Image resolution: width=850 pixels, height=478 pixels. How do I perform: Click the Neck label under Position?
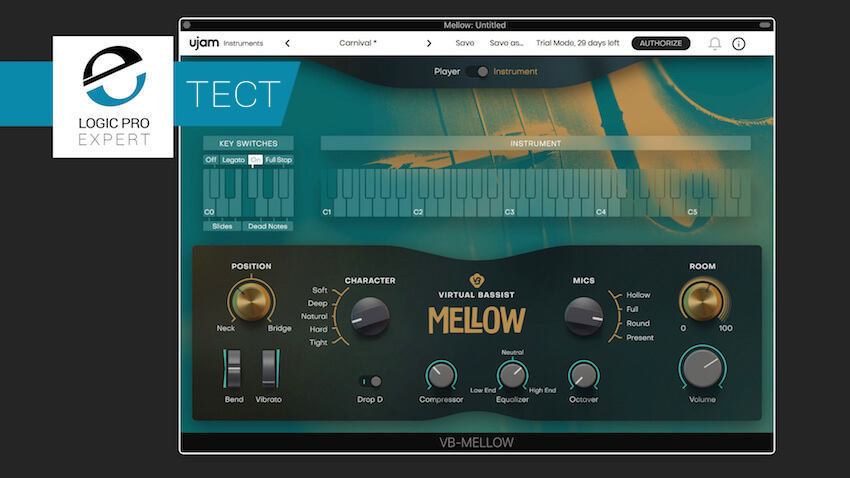pyautogui.click(x=226, y=328)
